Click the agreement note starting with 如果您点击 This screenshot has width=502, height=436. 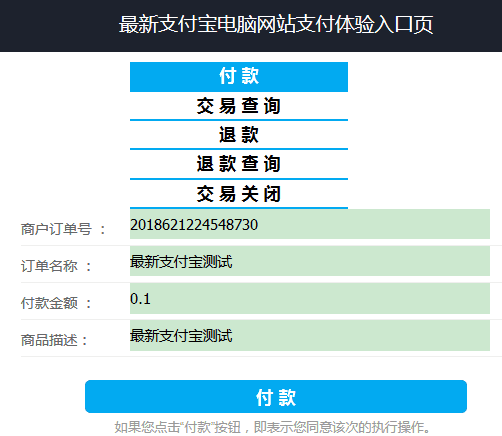pyautogui.click(x=272, y=427)
